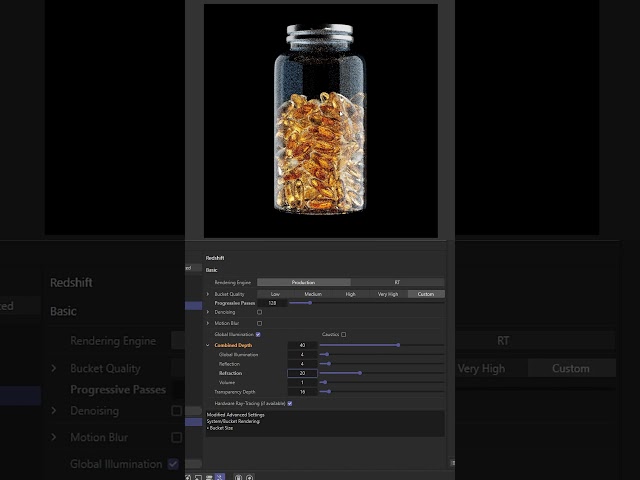Image resolution: width=640 pixels, height=480 pixels.
Task: Click 'System/Bucket Rendering' text line
Action: click(233, 421)
